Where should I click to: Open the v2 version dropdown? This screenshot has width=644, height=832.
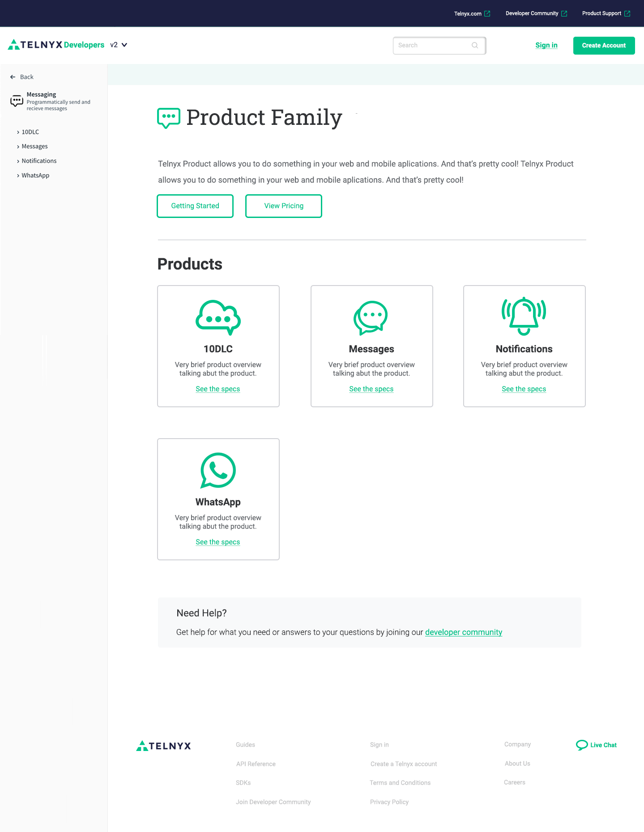119,45
